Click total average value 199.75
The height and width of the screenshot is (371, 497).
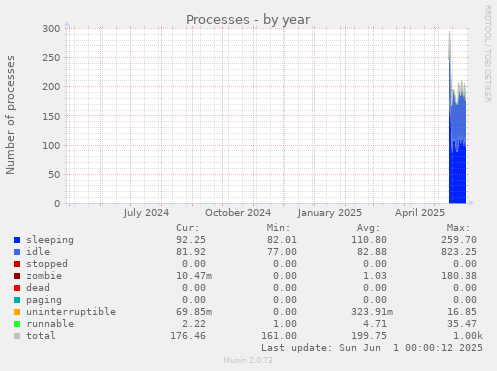pyautogui.click(x=369, y=336)
